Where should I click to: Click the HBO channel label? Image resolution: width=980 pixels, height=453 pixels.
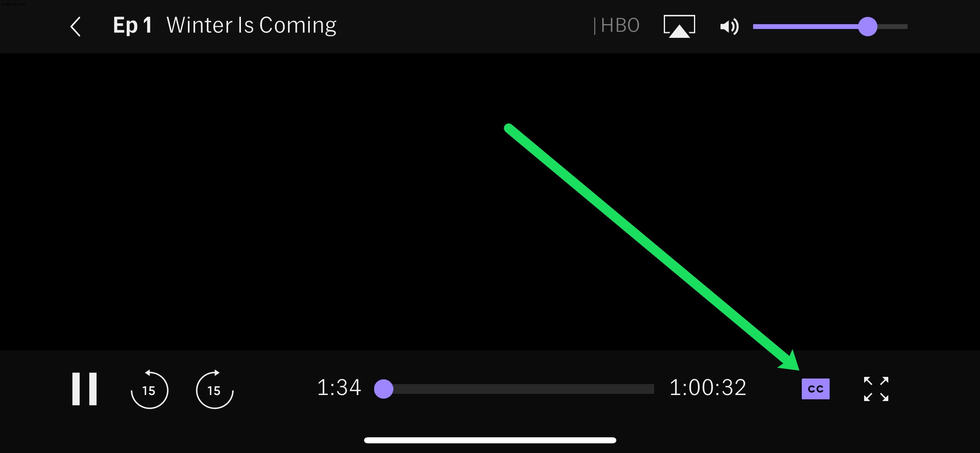tap(620, 26)
